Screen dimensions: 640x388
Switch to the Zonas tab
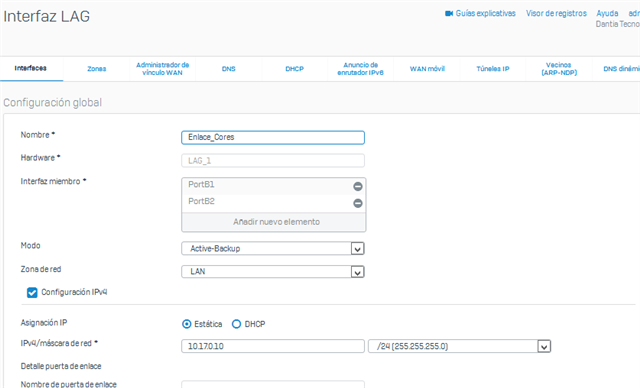pyautogui.click(x=97, y=69)
